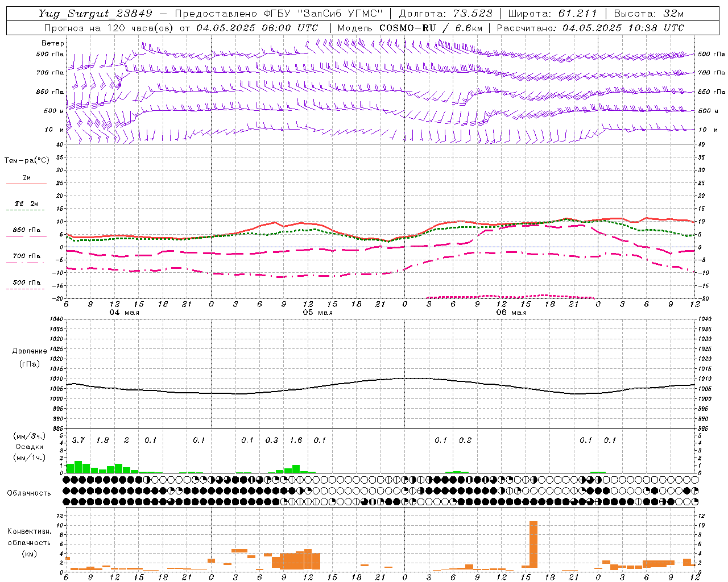Click the precipitation value "1.6"
The image size is (728, 582).
[x=296, y=440]
